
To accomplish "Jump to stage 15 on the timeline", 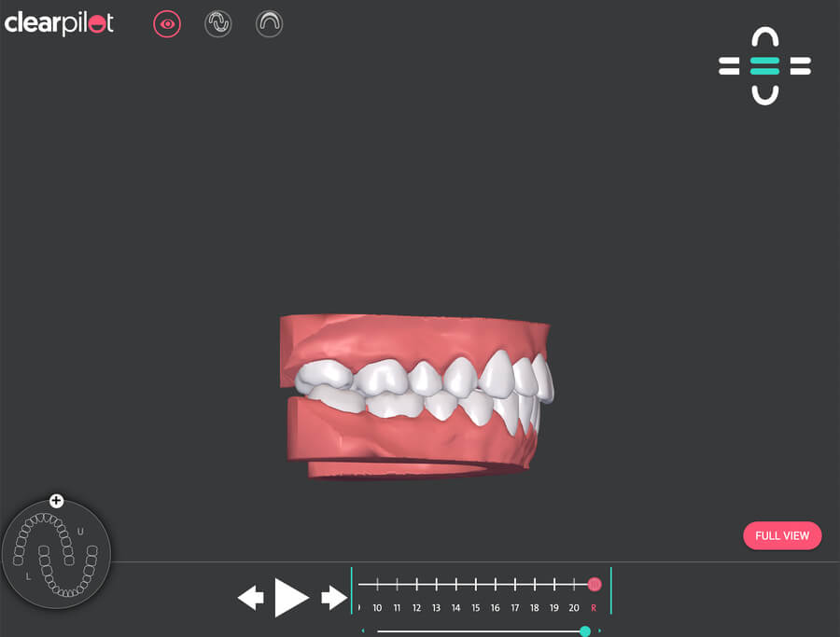I will pos(475,585).
